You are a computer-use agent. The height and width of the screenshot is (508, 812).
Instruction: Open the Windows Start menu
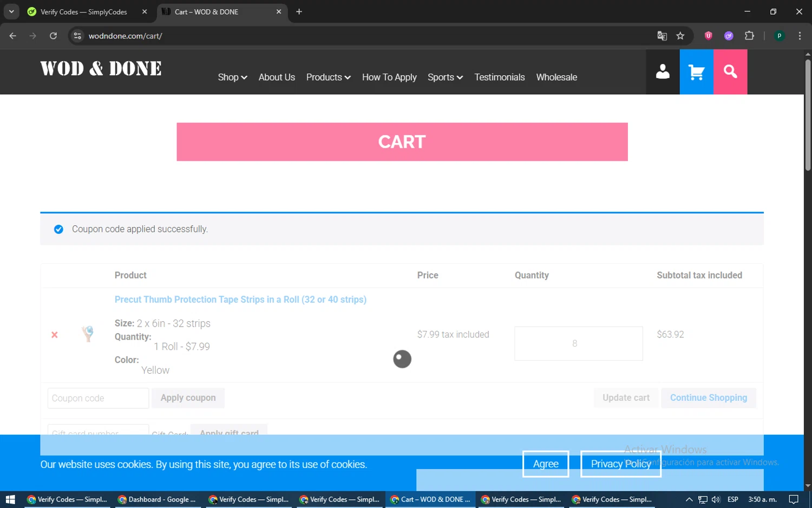coord(10,499)
